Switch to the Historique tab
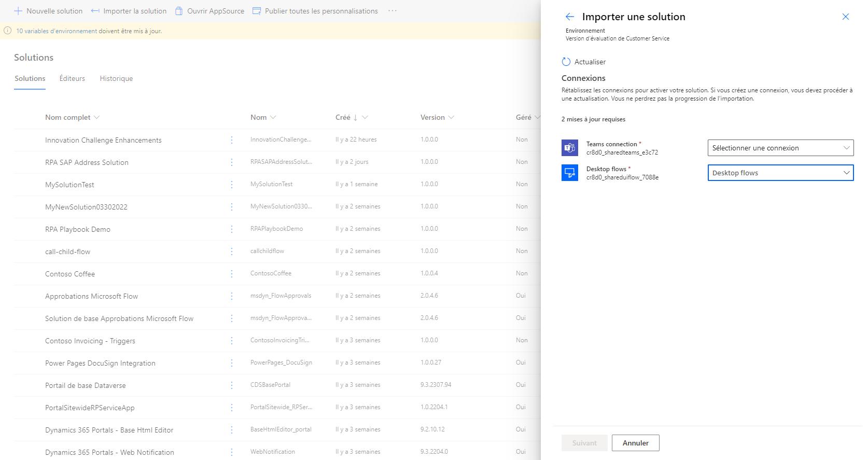Screen dimensions: 868x460 pos(116,78)
